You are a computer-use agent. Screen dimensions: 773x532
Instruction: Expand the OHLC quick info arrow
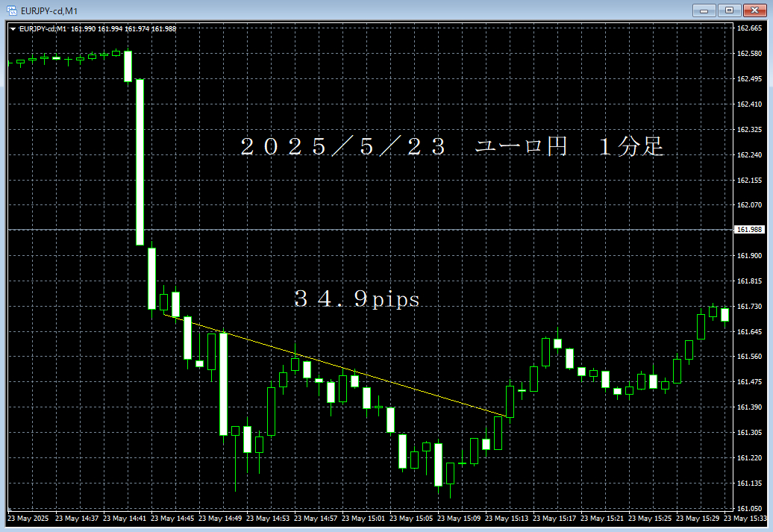[x=13, y=28]
